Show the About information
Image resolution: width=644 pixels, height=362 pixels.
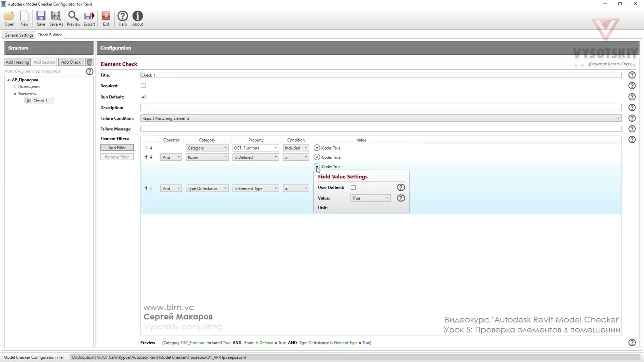138,19
